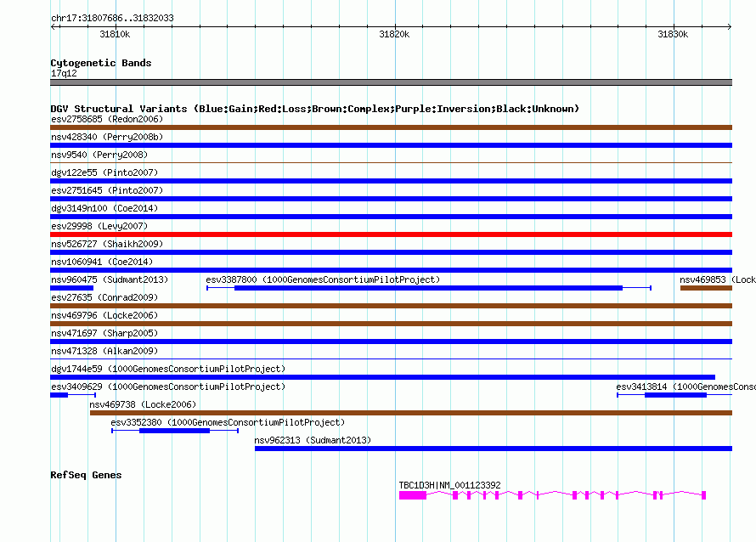Click the ruler's right arrow end
The height and width of the screenshot is (542, 756).
[730, 26]
